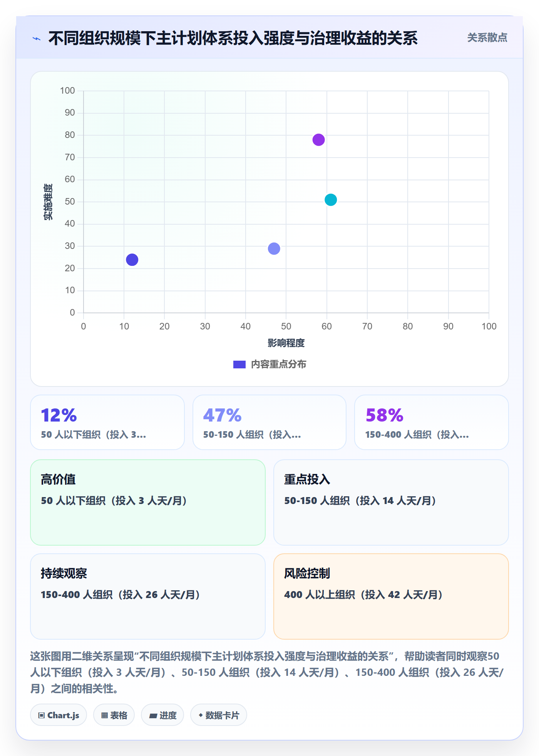Open the 58% stat card

tap(432, 422)
